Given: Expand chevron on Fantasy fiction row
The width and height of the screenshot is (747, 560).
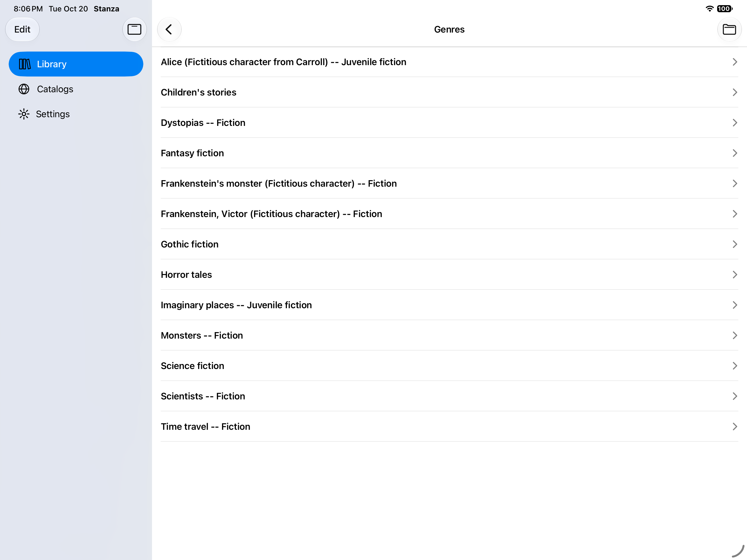Looking at the screenshot, I should [x=735, y=153].
